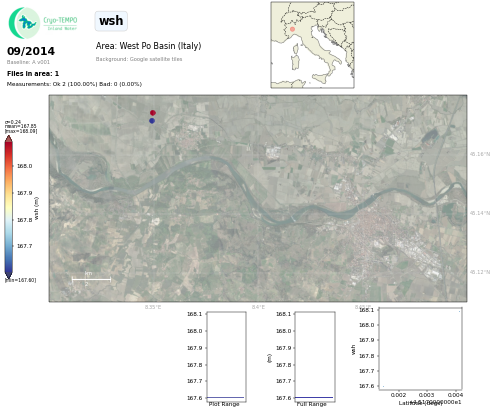Click the pink location marker on Italy inset
This screenshot has width=492, height=410.
[x=292, y=29]
